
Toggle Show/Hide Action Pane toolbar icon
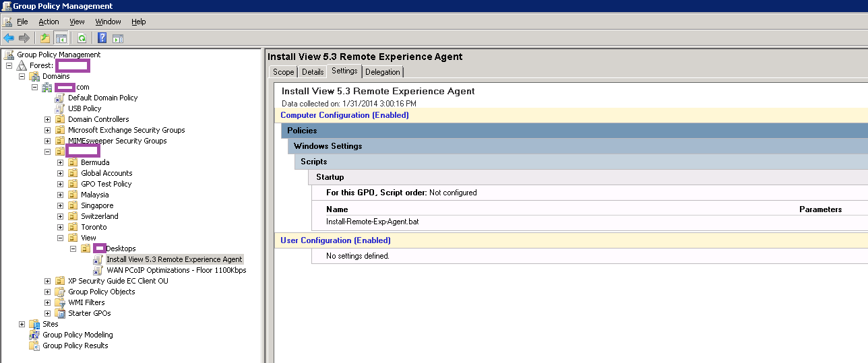(x=117, y=38)
